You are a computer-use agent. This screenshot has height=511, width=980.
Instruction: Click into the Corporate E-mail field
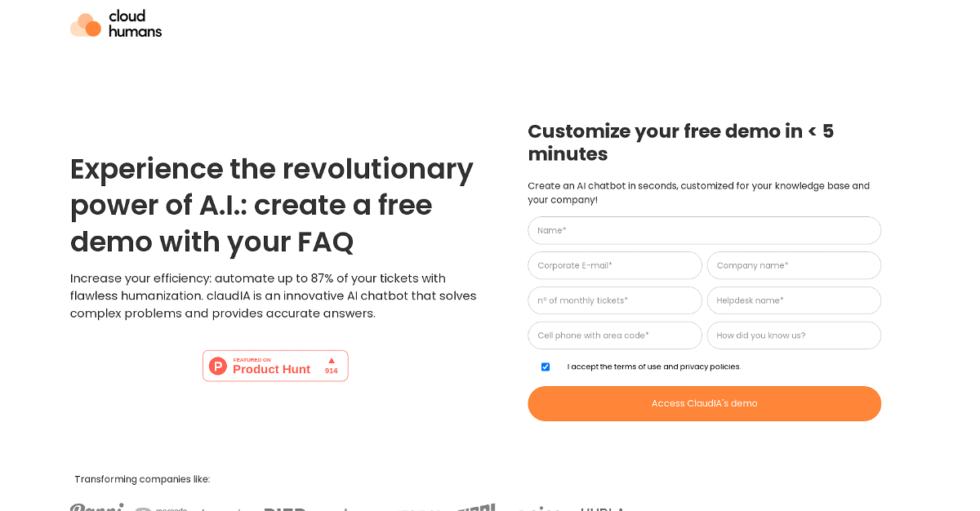pos(615,265)
